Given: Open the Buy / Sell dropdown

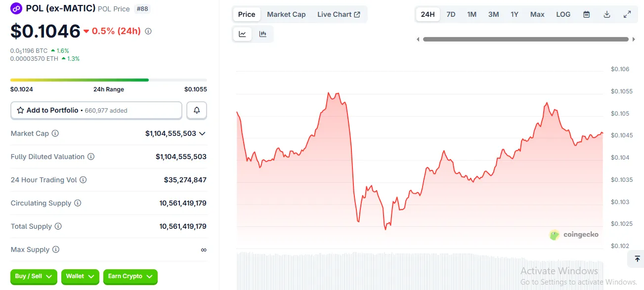Looking at the screenshot, I should click(x=33, y=277).
